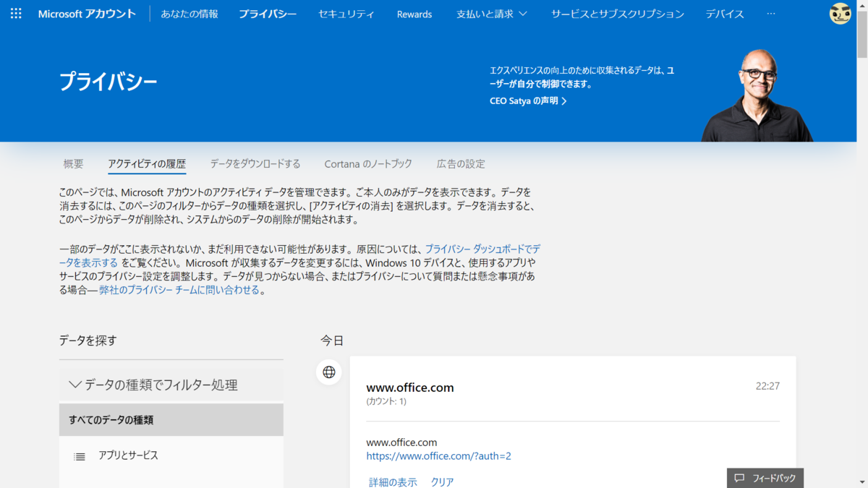Open the more navigation items ellipsis
This screenshot has width=868, height=488.
click(771, 14)
